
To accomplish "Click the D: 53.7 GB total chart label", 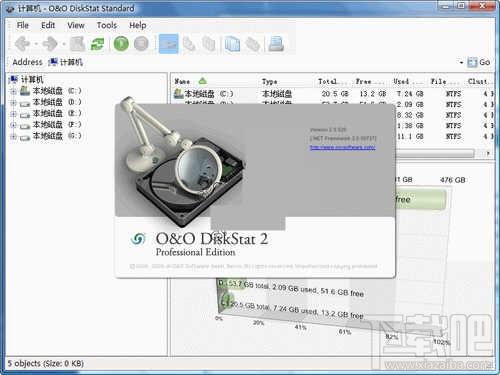I will pyautogui.click(x=291, y=289).
